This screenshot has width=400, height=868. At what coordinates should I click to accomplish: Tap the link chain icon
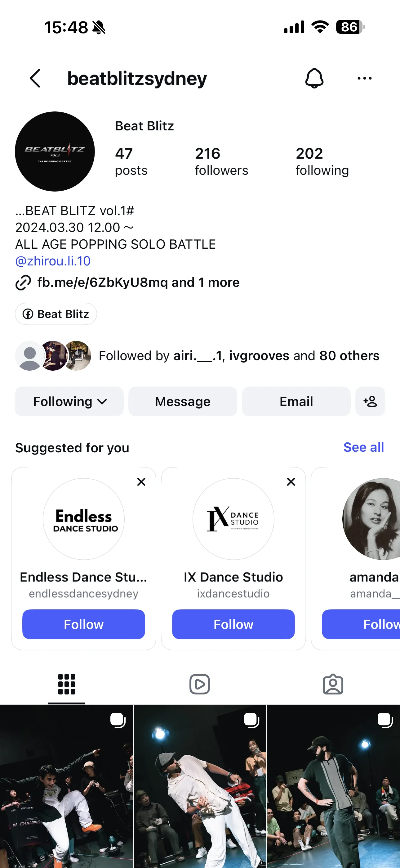[23, 283]
